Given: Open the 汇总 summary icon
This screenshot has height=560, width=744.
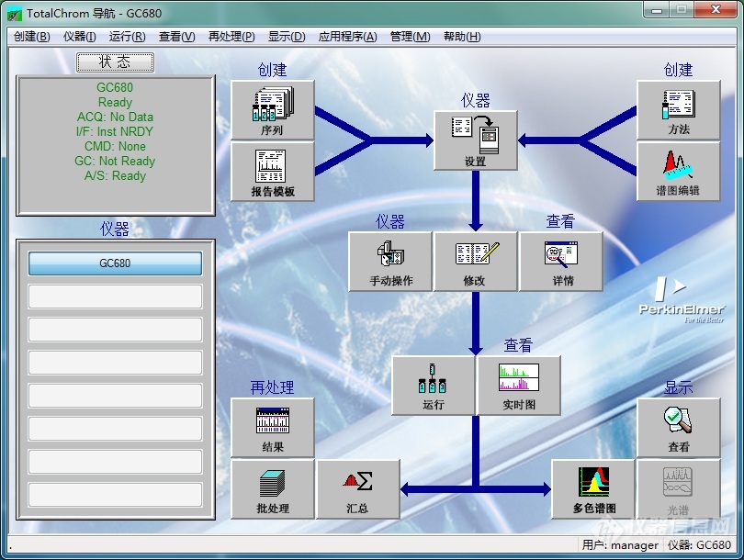Looking at the screenshot, I should pos(358,489).
